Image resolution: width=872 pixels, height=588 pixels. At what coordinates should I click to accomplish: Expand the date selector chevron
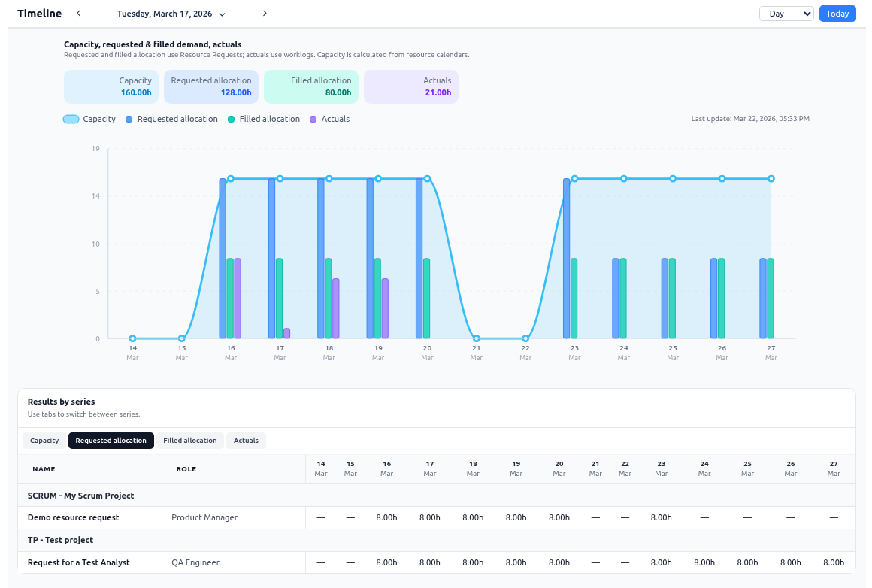click(221, 14)
